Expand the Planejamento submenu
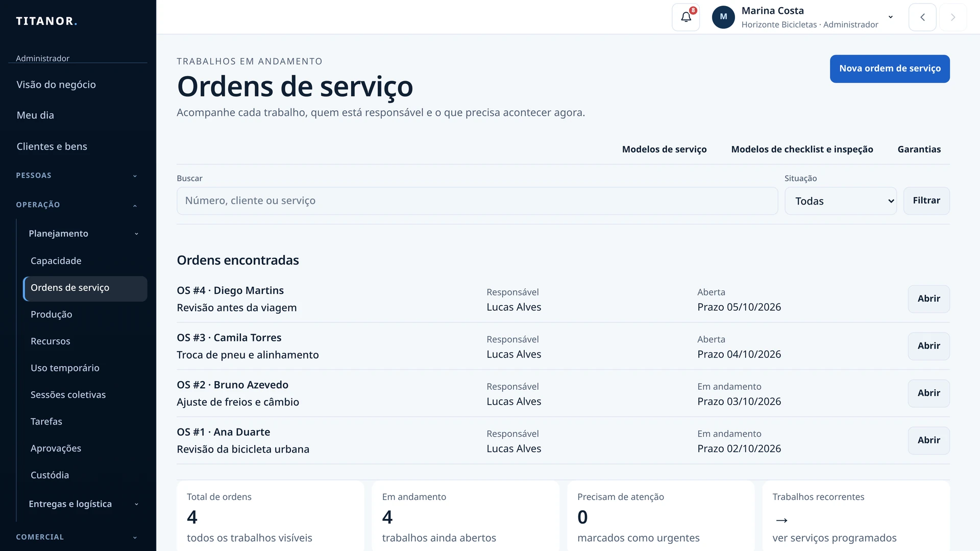The width and height of the screenshot is (980, 551). tap(84, 234)
